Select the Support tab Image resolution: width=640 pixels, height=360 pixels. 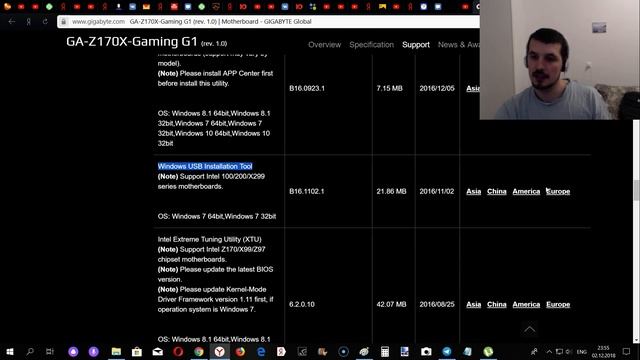point(416,45)
